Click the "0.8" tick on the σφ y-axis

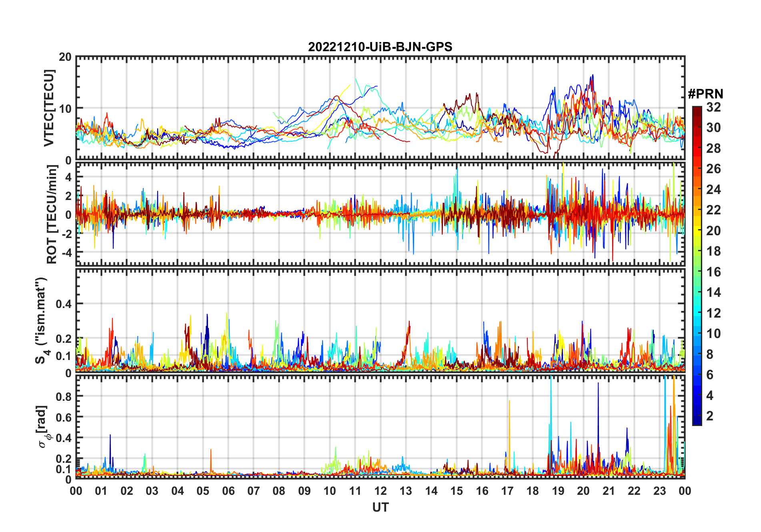pyautogui.click(x=64, y=396)
